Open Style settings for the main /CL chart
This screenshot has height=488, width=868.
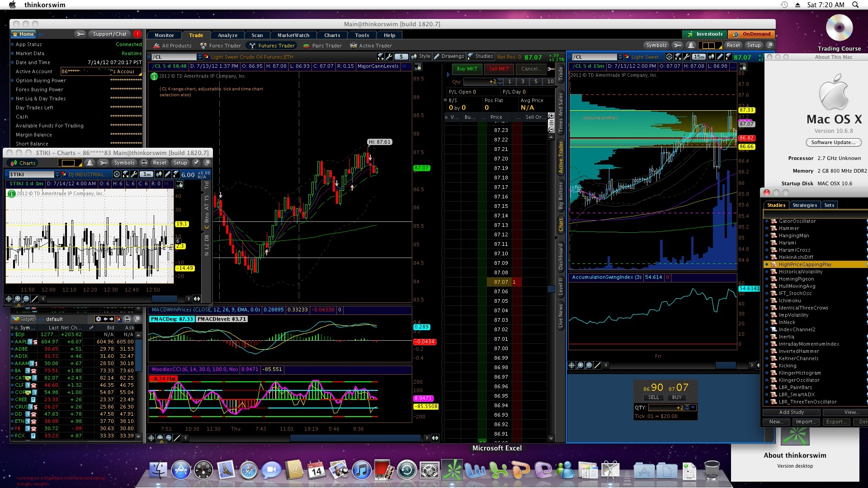pos(421,56)
